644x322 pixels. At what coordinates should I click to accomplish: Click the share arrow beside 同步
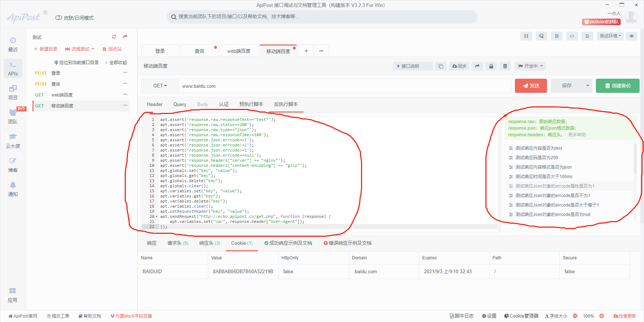click(x=477, y=66)
